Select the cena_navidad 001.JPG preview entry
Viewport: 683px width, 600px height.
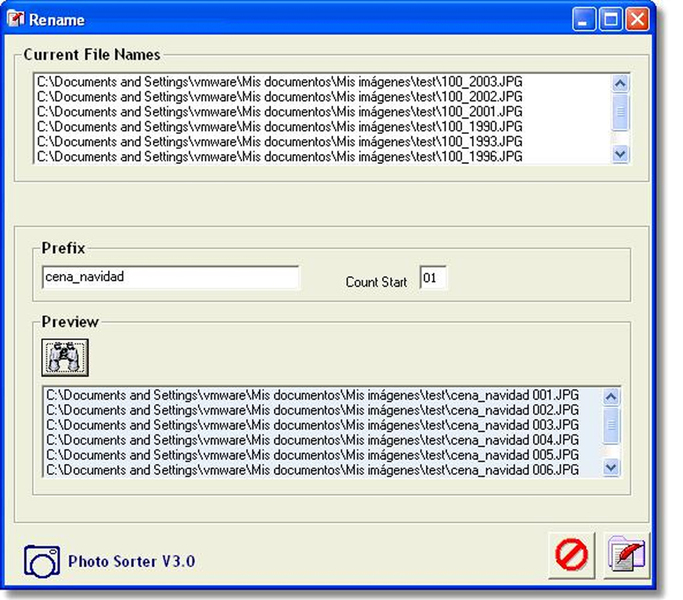pyautogui.click(x=312, y=395)
